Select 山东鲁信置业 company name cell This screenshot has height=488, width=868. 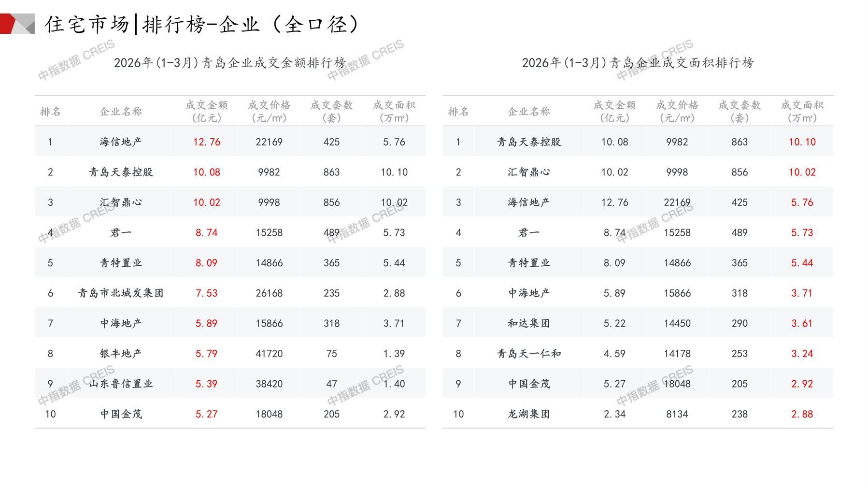(x=121, y=384)
